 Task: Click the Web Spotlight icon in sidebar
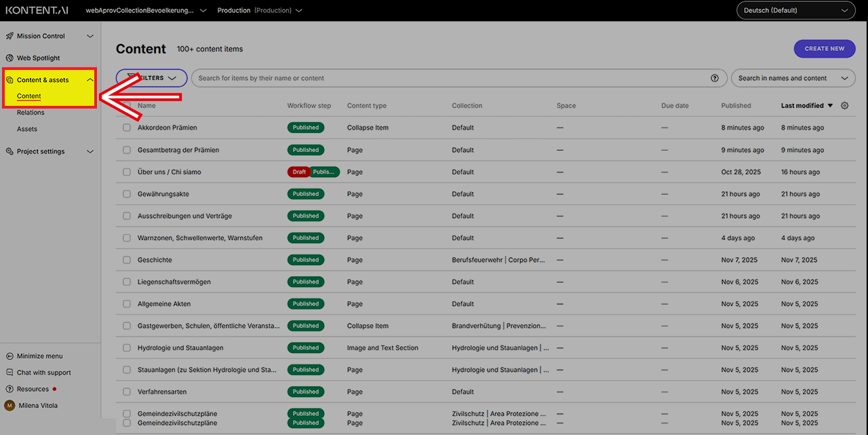pos(9,58)
